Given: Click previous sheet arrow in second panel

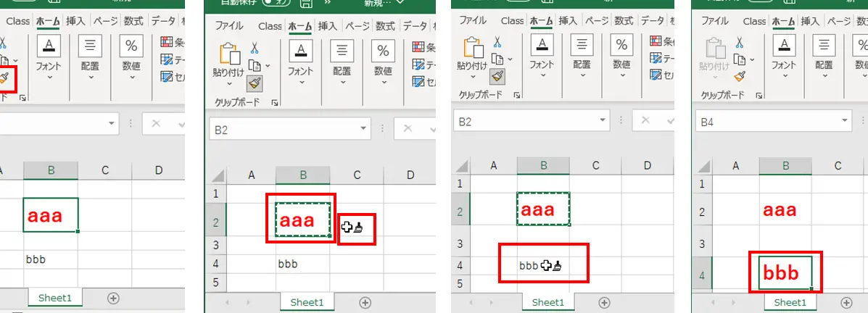Looking at the screenshot, I should point(227,302).
